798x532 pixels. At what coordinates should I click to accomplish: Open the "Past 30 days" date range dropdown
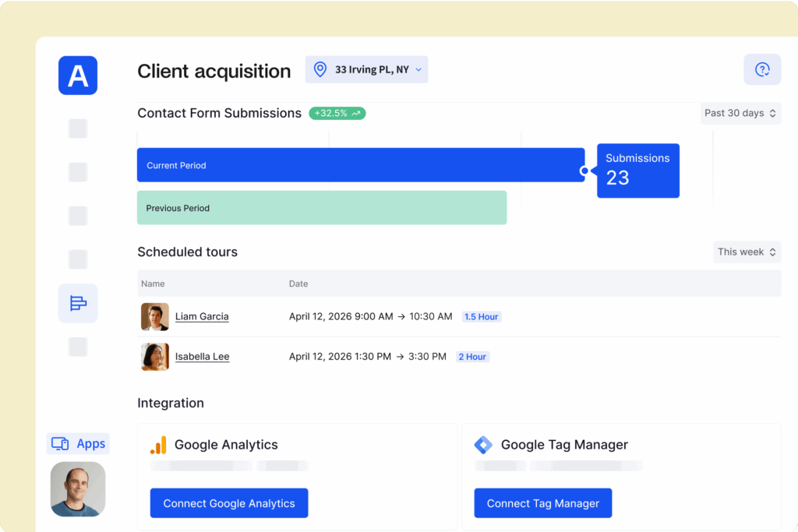[x=739, y=113]
